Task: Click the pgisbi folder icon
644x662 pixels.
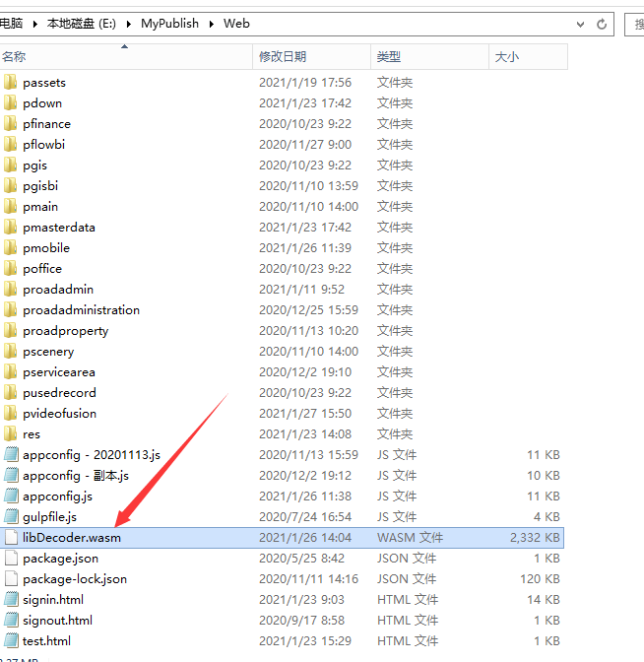Action: tap(10, 186)
